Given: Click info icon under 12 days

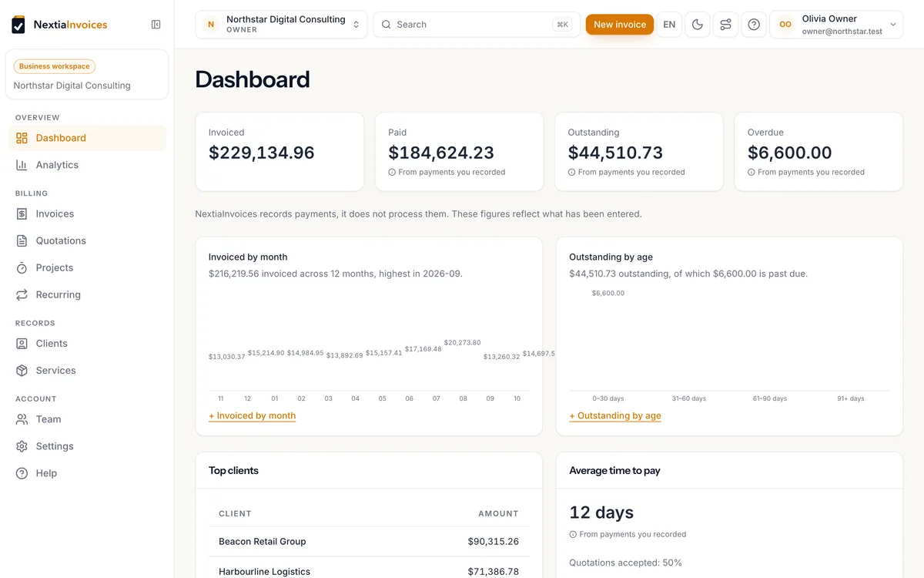Looking at the screenshot, I should click(x=573, y=535).
